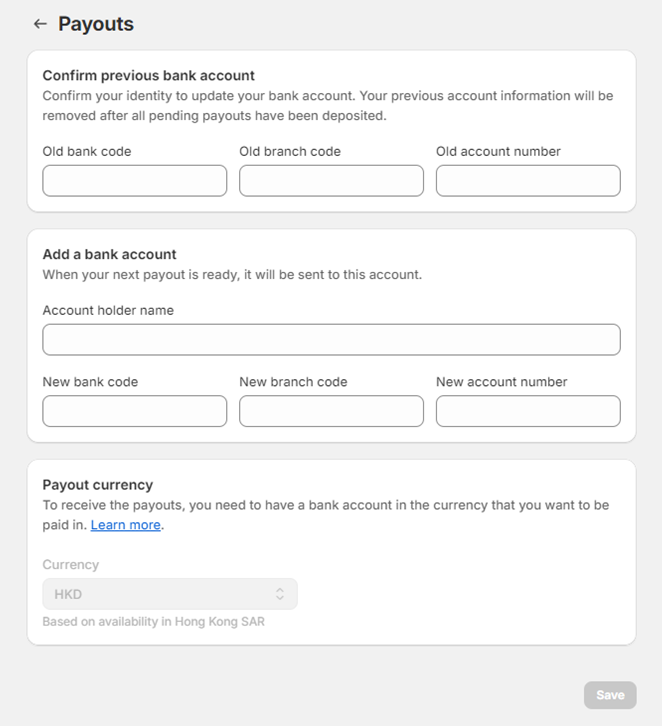Focus the Old bank code field
662x726 pixels.
135,181
